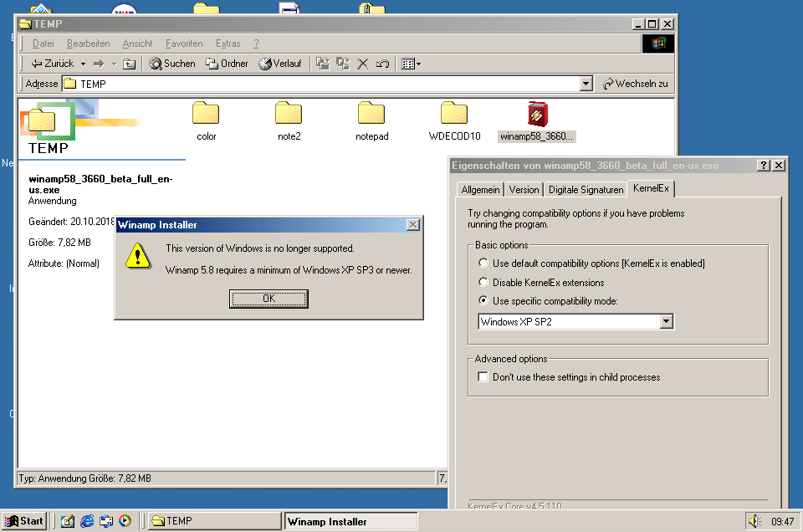Go back with the Zurück arrow
The height and width of the screenshot is (532, 803).
pos(52,64)
